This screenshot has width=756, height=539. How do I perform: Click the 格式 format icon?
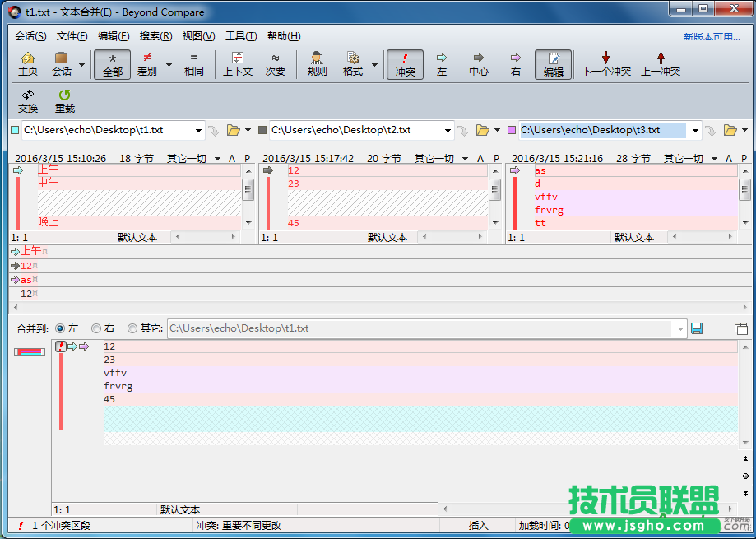[354, 64]
